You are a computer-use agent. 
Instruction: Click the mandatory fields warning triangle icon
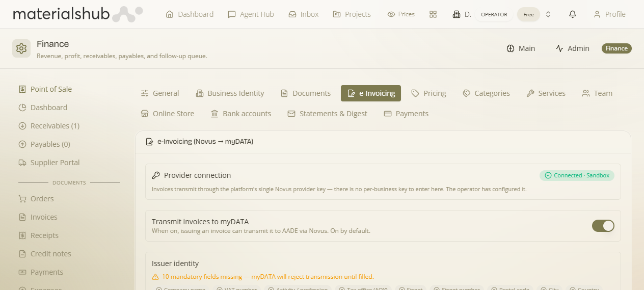155,277
